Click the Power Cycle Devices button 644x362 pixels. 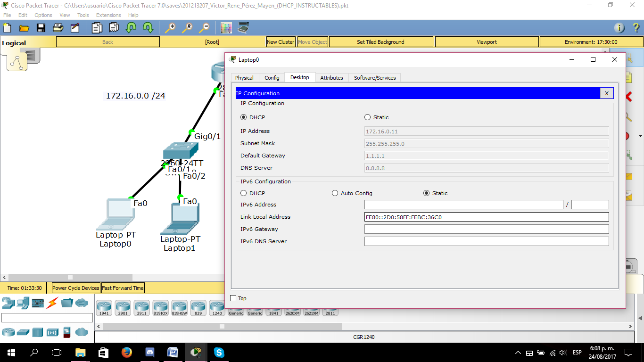(x=75, y=288)
